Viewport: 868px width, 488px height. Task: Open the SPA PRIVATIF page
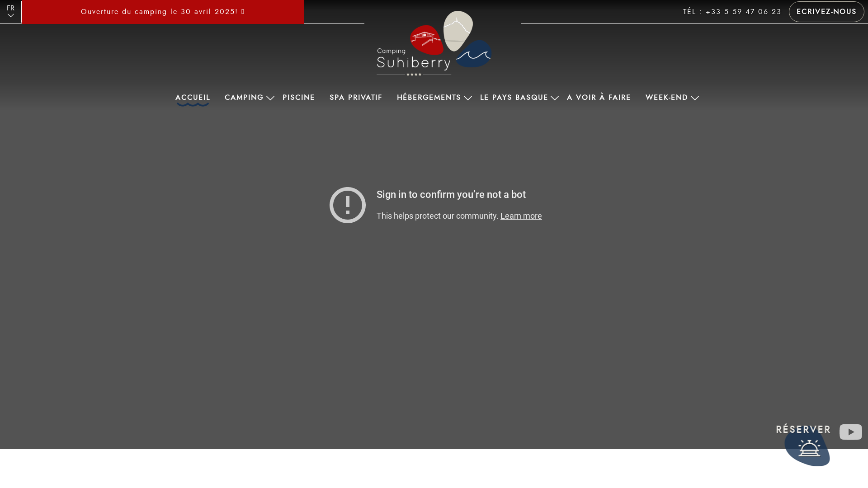pos(356,98)
